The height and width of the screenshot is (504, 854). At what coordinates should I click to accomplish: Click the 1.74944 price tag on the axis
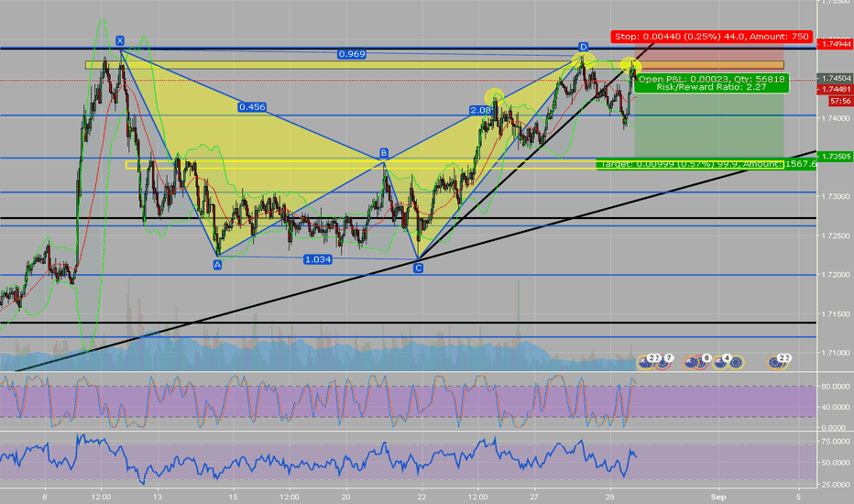click(x=836, y=44)
